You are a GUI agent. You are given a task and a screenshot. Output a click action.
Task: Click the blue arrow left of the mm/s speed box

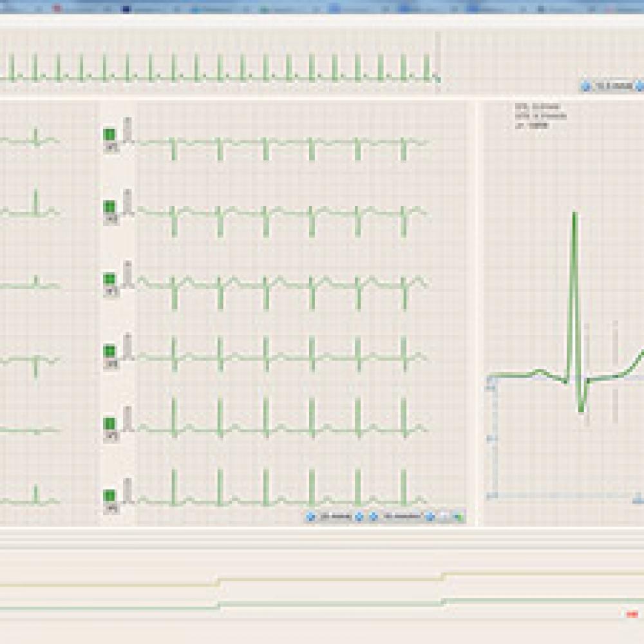pos(311,516)
